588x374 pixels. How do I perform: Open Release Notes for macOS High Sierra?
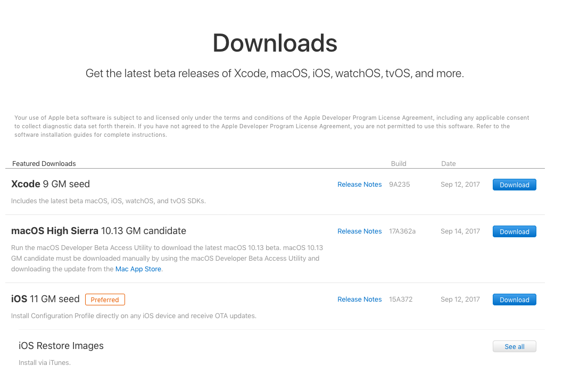coord(359,231)
